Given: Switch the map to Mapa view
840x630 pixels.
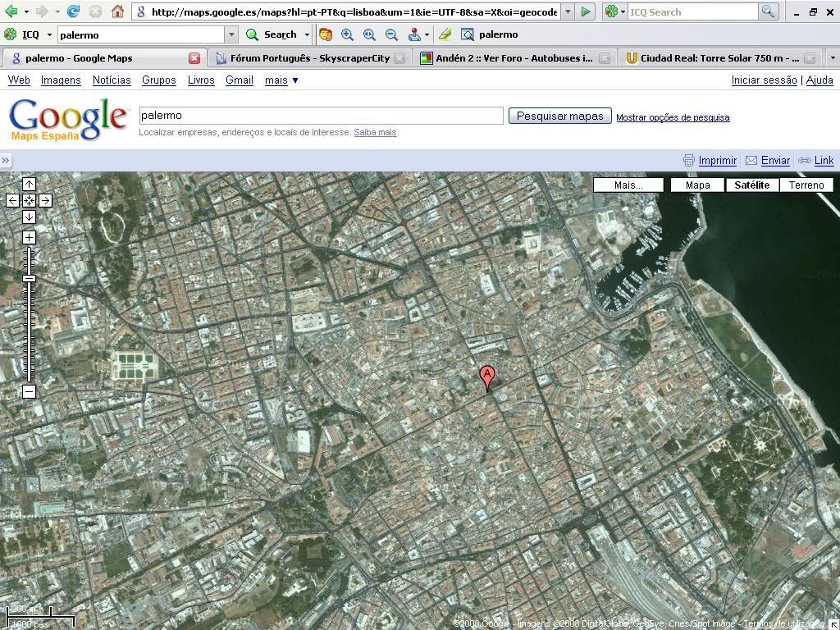Looking at the screenshot, I should (x=697, y=185).
